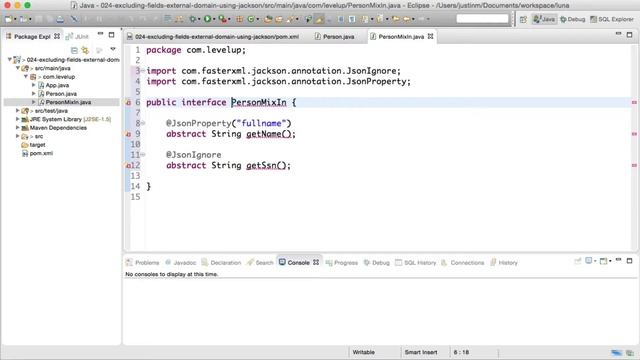The height and width of the screenshot is (360, 640).
Task: Toggle code folding at line 11
Action: pos(143,154)
